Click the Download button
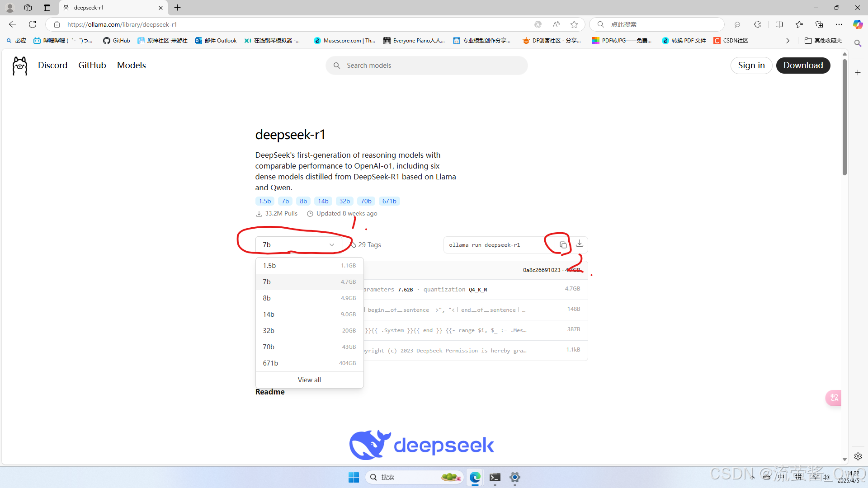This screenshot has height=488, width=868. [803, 66]
